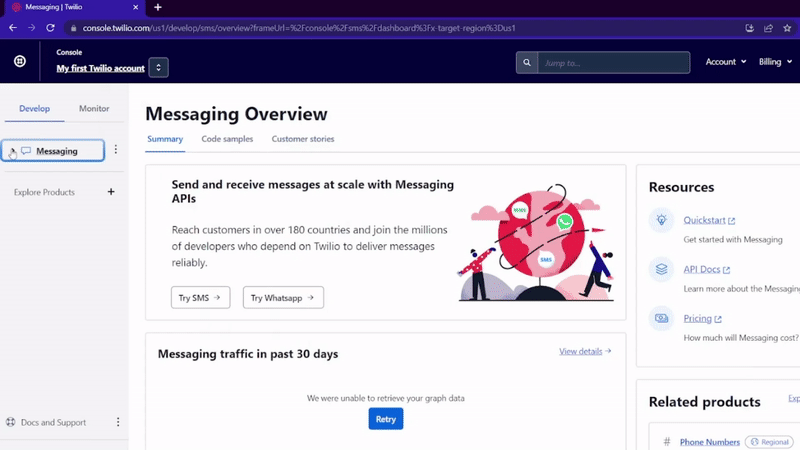Click the globe illustration image
The image size is (800, 450).
536,242
